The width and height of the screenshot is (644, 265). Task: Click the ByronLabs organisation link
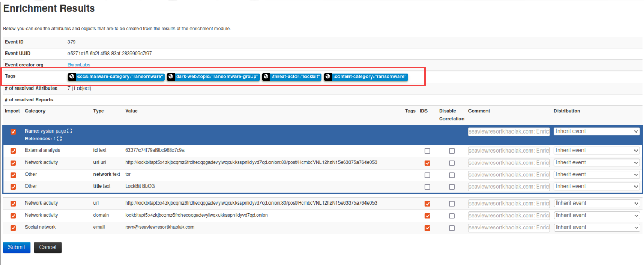coord(80,65)
